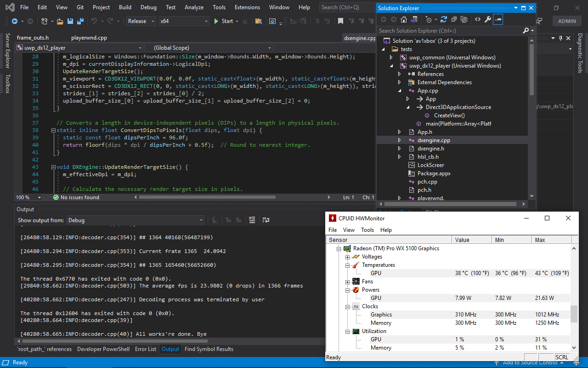Screen dimensions: 588x368
Task: Clear all output in the Output panel
Action: pyautogui.click(x=252, y=220)
